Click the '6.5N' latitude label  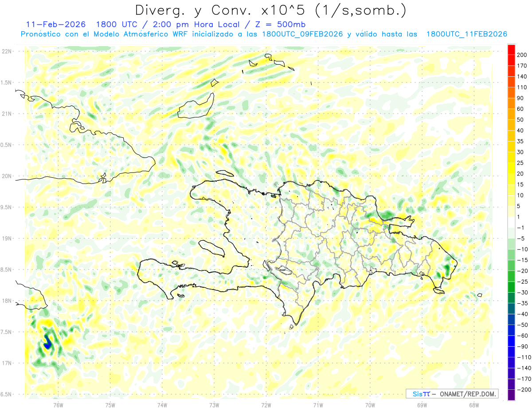coord(6,394)
